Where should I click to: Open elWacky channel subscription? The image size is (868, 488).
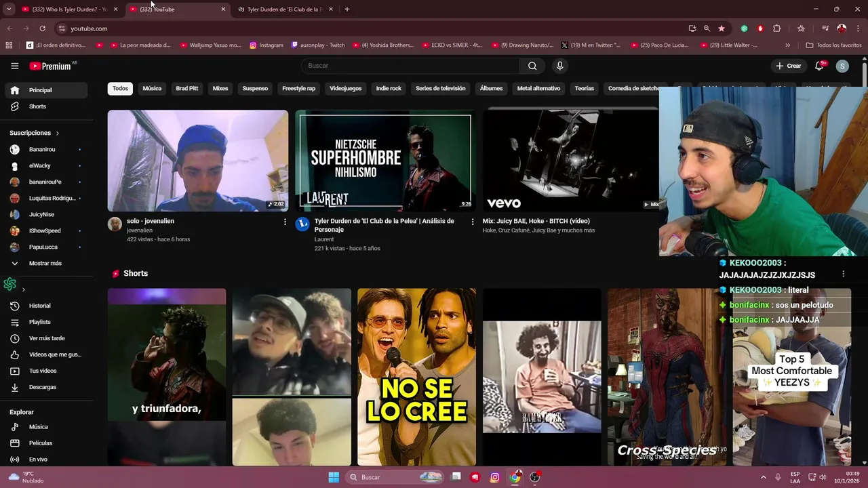tap(46, 165)
